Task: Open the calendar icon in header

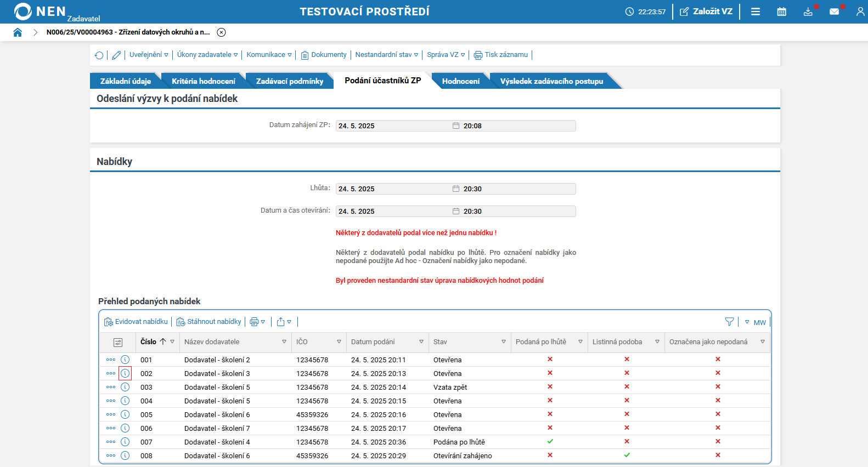Action: pos(782,12)
